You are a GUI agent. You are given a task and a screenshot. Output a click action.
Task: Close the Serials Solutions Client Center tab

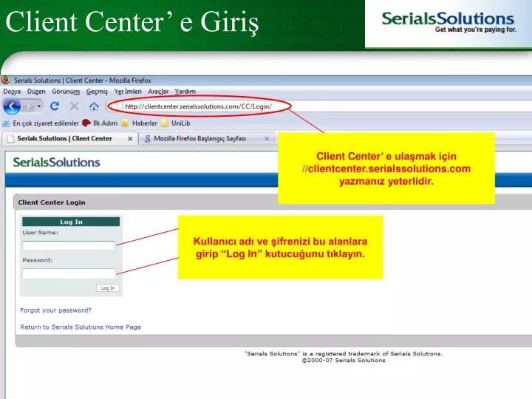(130, 138)
